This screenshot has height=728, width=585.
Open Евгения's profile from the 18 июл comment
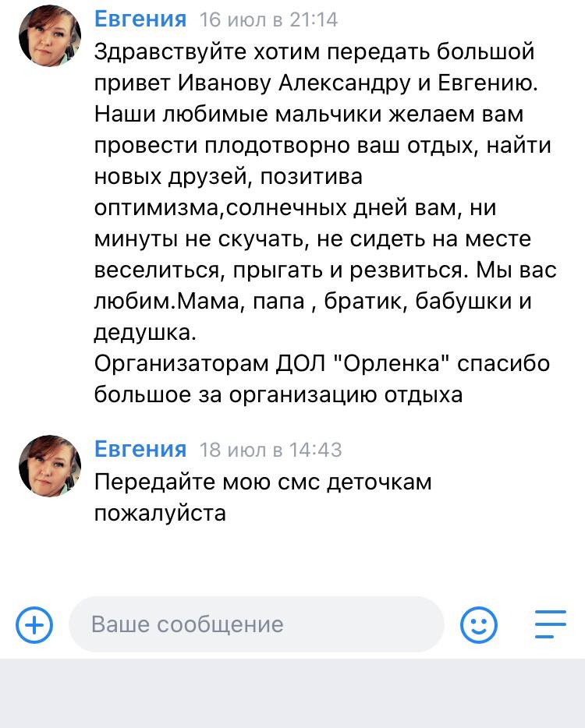click(140, 450)
